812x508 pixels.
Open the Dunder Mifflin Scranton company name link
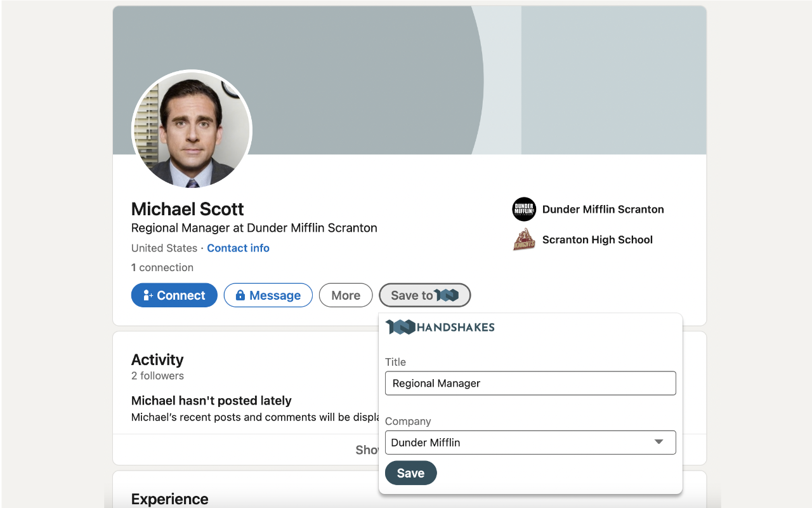[x=603, y=210]
